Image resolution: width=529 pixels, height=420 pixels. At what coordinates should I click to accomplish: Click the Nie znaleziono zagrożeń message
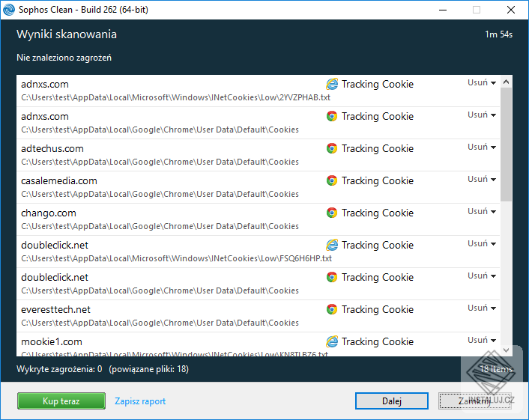point(64,58)
